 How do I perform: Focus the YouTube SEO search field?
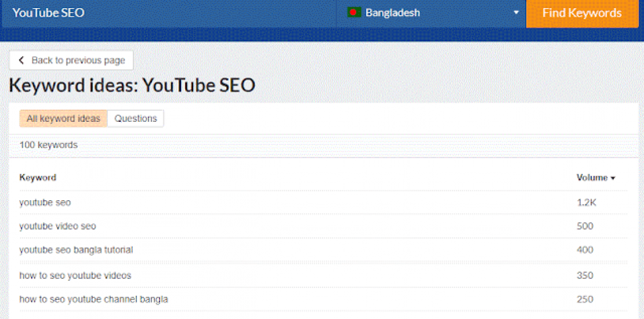pos(168,13)
